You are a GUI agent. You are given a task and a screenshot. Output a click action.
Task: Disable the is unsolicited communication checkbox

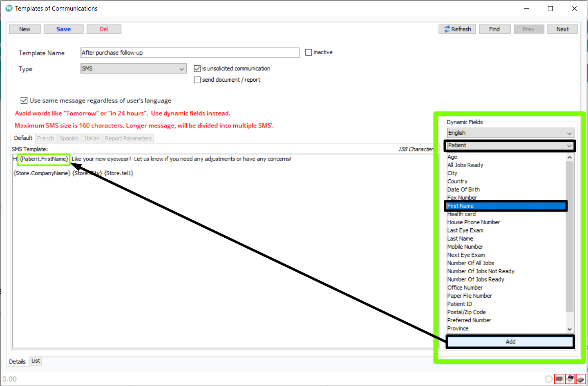coord(197,68)
